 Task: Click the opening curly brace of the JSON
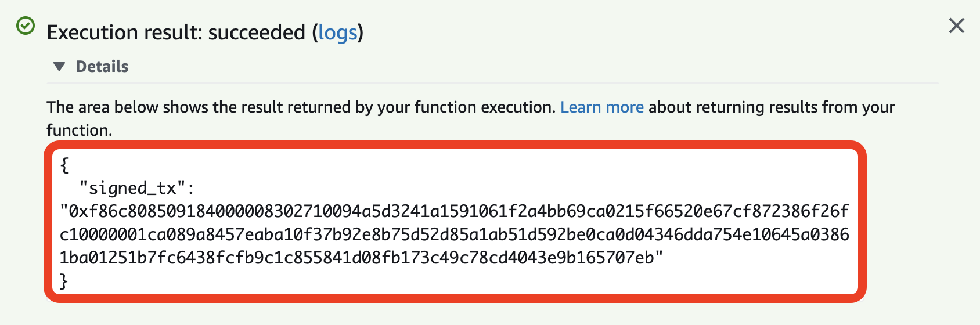(64, 165)
